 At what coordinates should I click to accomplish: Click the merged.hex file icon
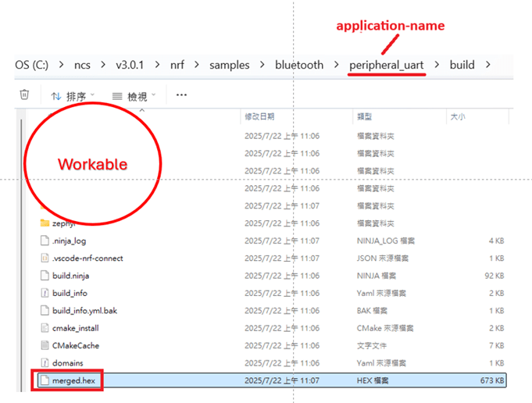45,380
